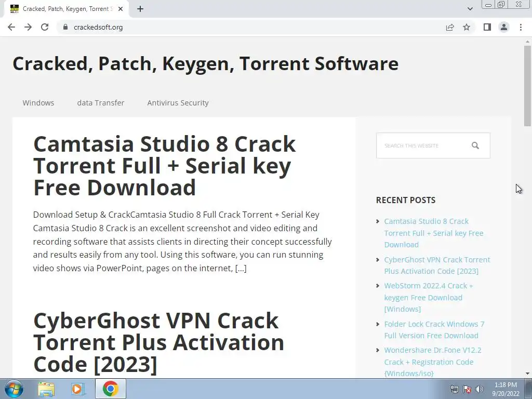Share this page using the share icon
This screenshot has width=532, height=399.
click(450, 27)
